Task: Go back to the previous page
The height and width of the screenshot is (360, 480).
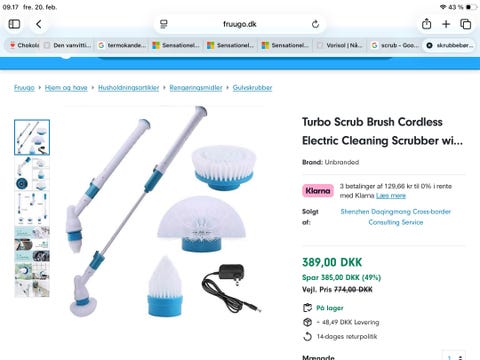Action: tap(39, 24)
